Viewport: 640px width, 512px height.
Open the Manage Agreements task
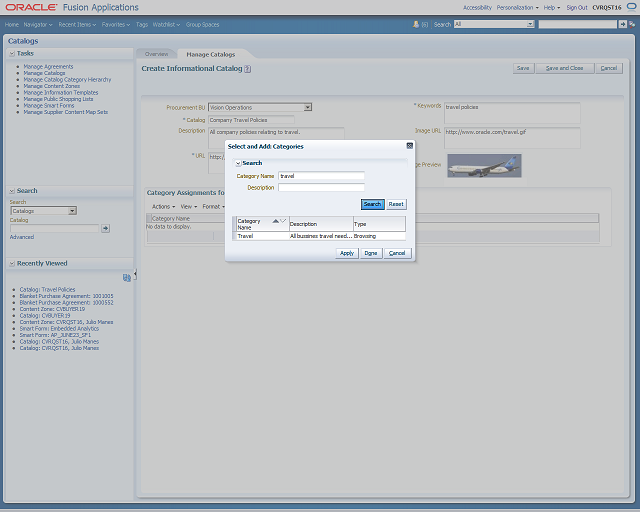tap(48, 67)
